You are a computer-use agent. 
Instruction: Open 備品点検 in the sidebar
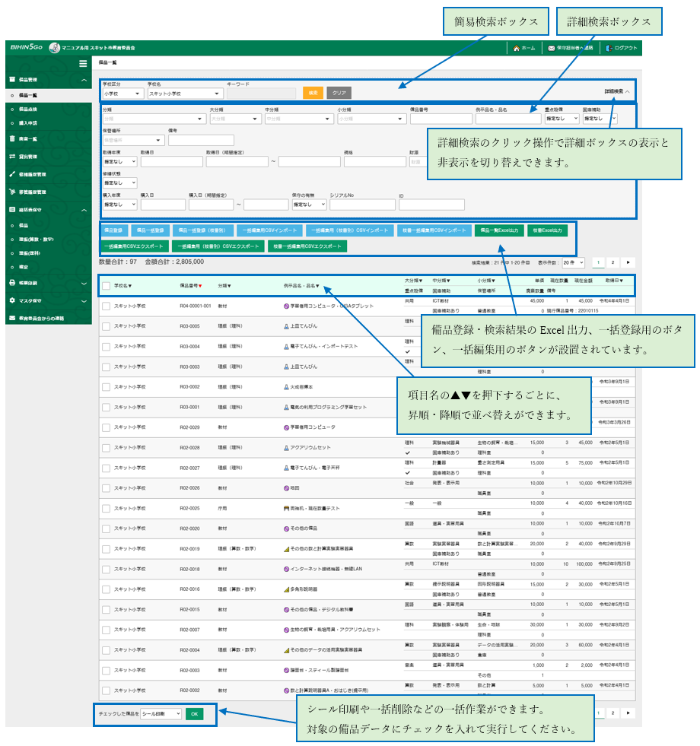coord(28,110)
